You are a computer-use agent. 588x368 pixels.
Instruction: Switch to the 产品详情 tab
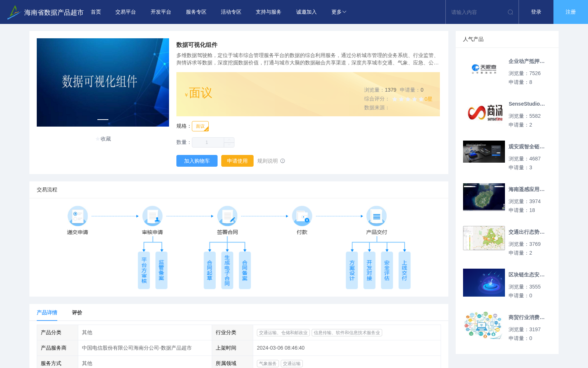(x=47, y=312)
